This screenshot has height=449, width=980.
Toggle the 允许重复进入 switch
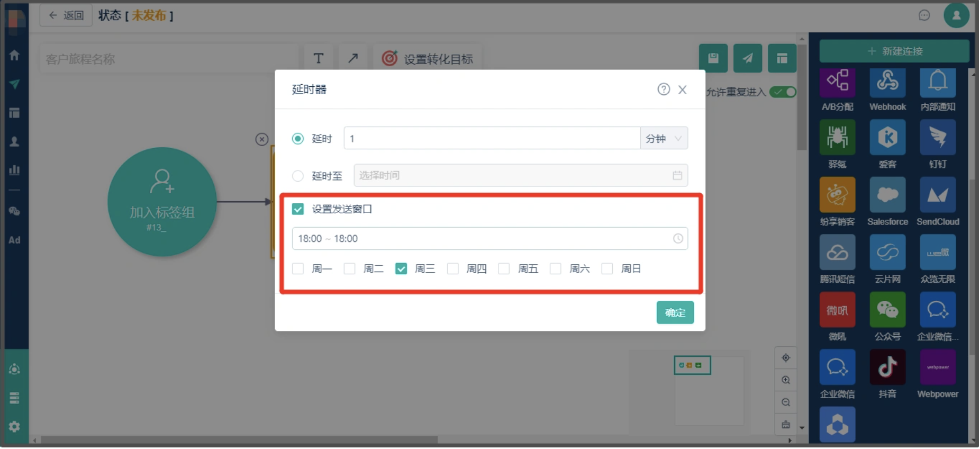784,92
